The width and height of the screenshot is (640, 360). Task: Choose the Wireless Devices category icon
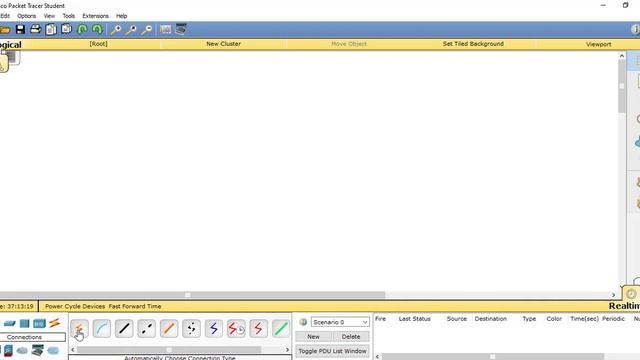[x=40, y=324]
